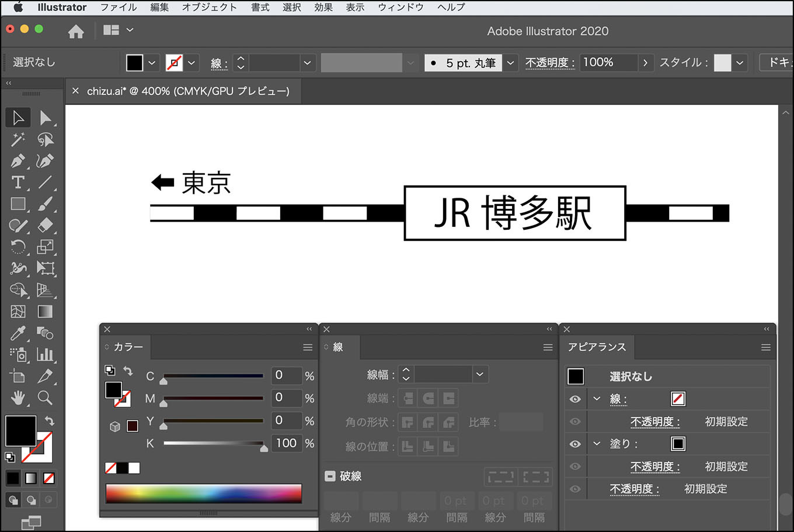Screen dimensions: 794x532
Task: Click the Home icon in the app bar
Action: 76,32
